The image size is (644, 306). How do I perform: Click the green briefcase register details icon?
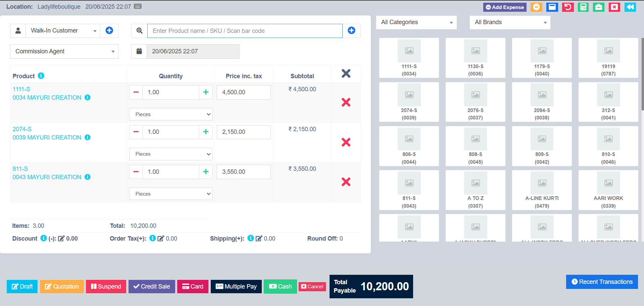tap(599, 7)
